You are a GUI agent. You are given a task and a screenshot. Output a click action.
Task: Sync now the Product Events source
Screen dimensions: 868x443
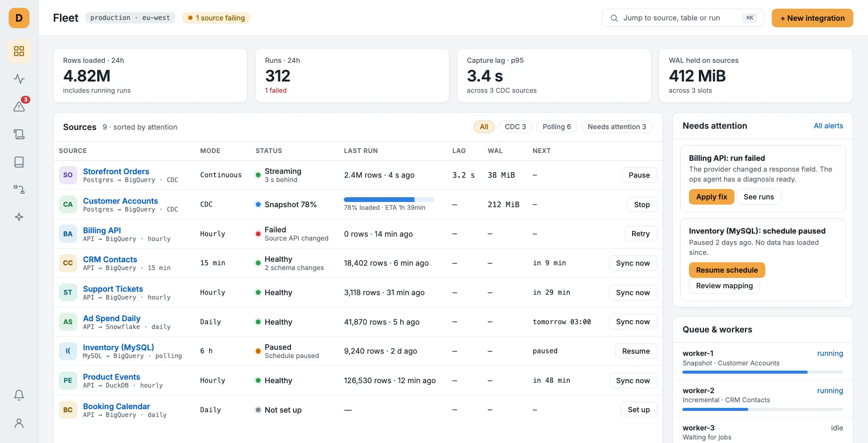click(633, 381)
